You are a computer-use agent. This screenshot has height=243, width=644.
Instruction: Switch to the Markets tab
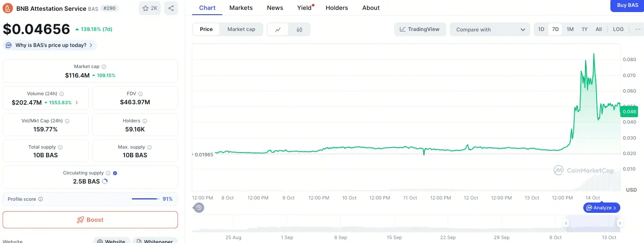click(241, 8)
